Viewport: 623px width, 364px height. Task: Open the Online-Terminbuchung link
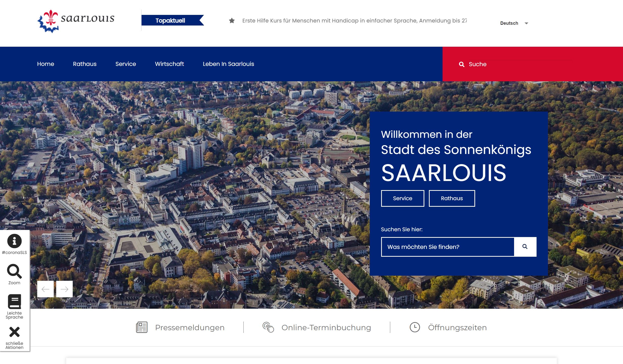pos(326,327)
